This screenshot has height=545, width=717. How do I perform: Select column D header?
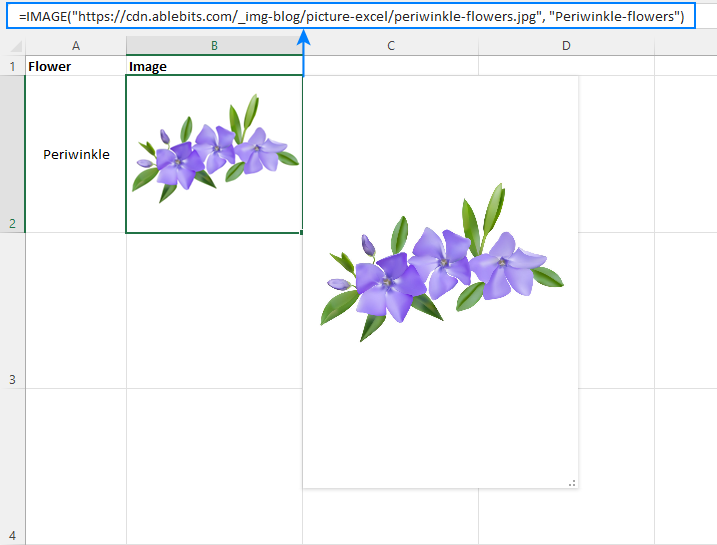tap(566, 46)
